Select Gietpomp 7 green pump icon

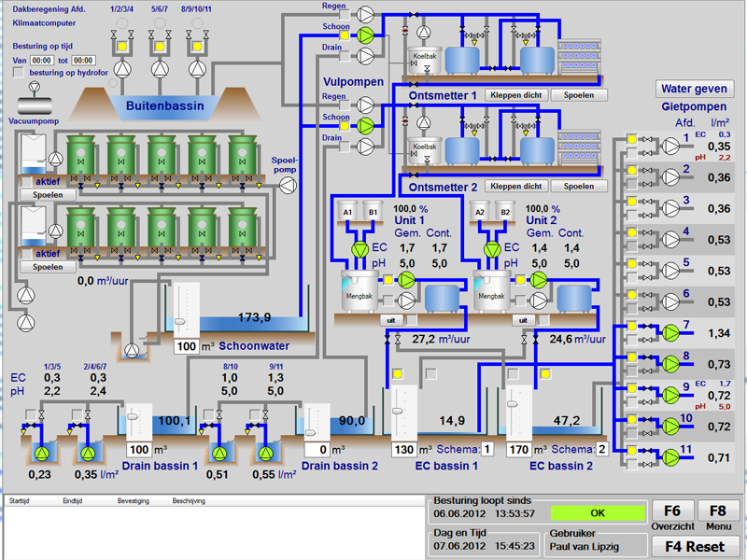[x=671, y=332]
